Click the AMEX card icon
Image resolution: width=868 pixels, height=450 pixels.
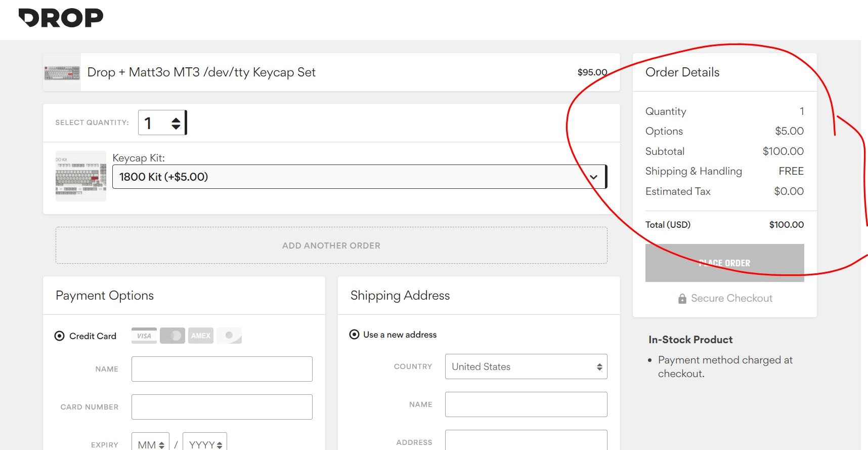pyautogui.click(x=201, y=336)
